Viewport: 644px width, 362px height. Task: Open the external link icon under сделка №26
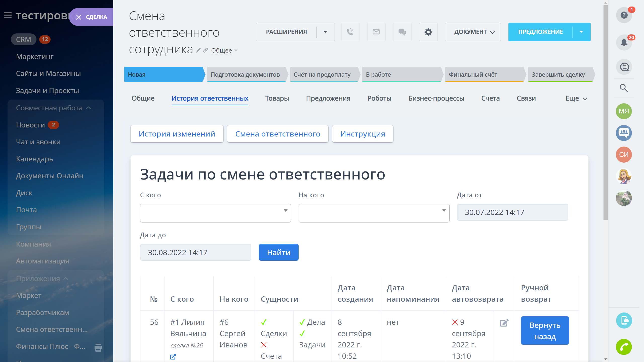(x=173, y=356)
